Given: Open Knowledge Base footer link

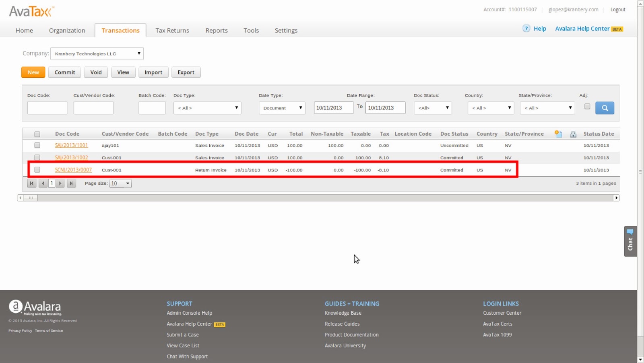Looking at the screenshot, I should coord(343,313).
